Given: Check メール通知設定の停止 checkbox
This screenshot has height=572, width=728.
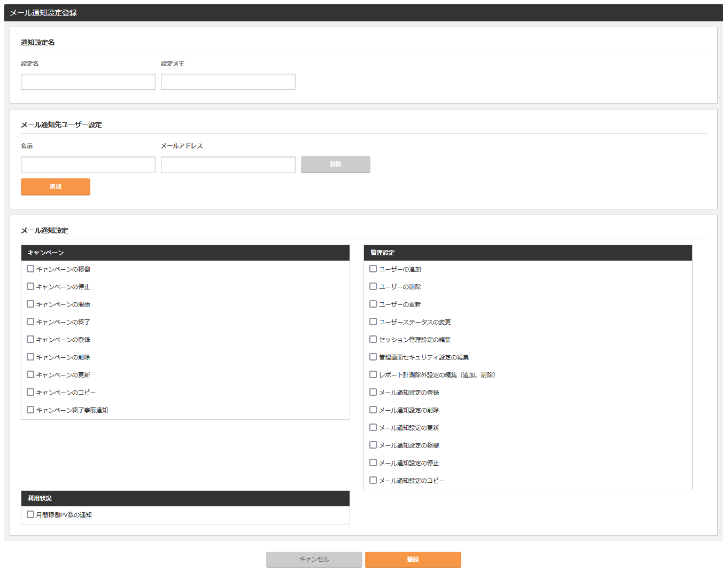Looking at the screenshot, I should [x=373, y=463].
